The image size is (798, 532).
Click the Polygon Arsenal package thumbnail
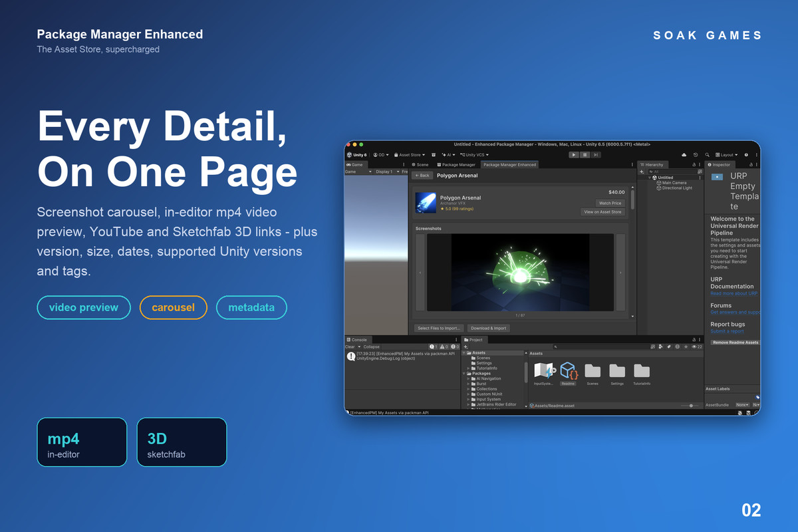[426, 202]
